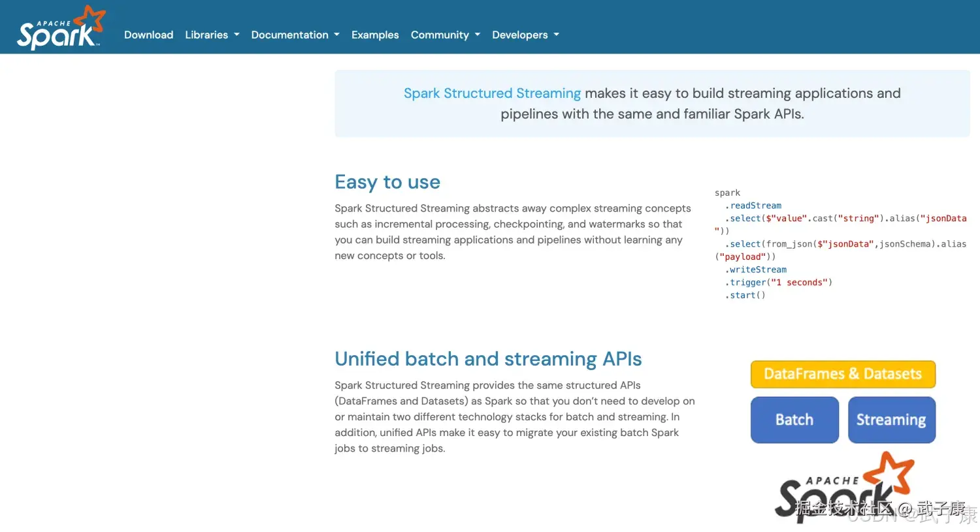Viewport: 980px width, 532px height.
Task: Expand the Community dropdown menu
Action: click(x=446, y=35)
